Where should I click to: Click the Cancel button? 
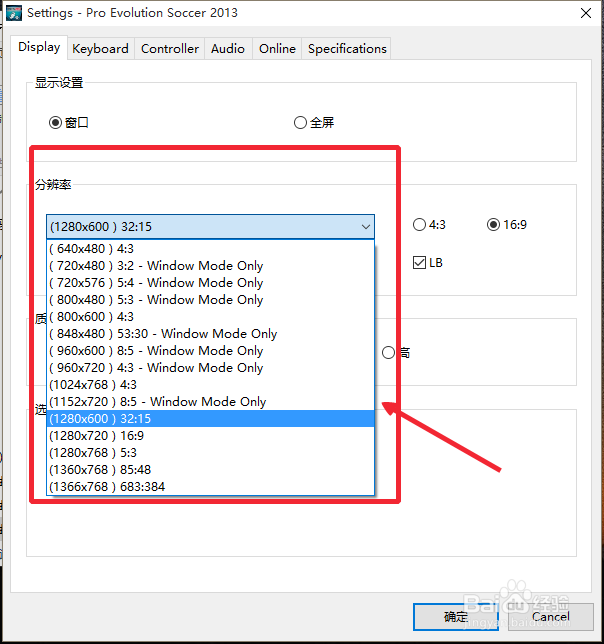[551, 616]
